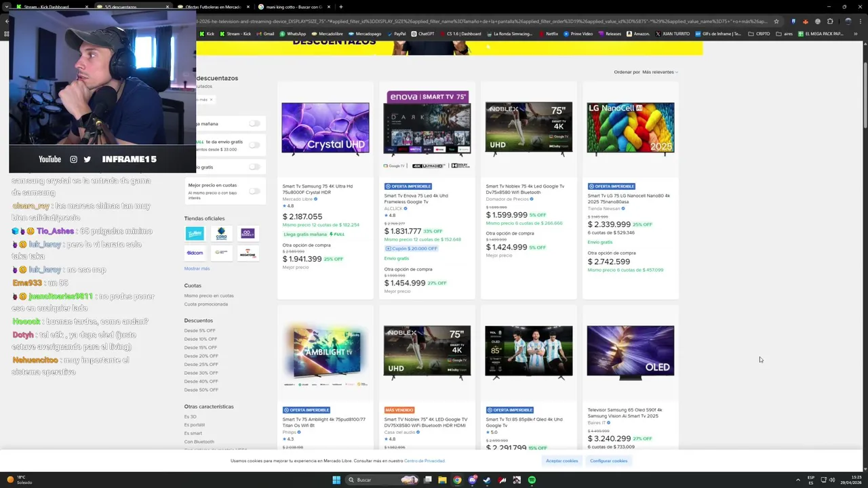Filter by 'Cuota promocionada'
This screenshot has width=868, height=488.
tap(206, 304)
